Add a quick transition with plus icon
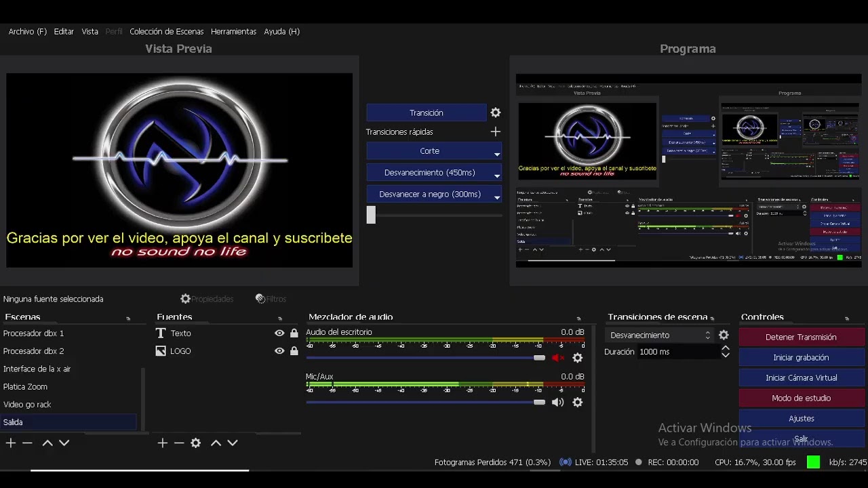 point(496,131)
